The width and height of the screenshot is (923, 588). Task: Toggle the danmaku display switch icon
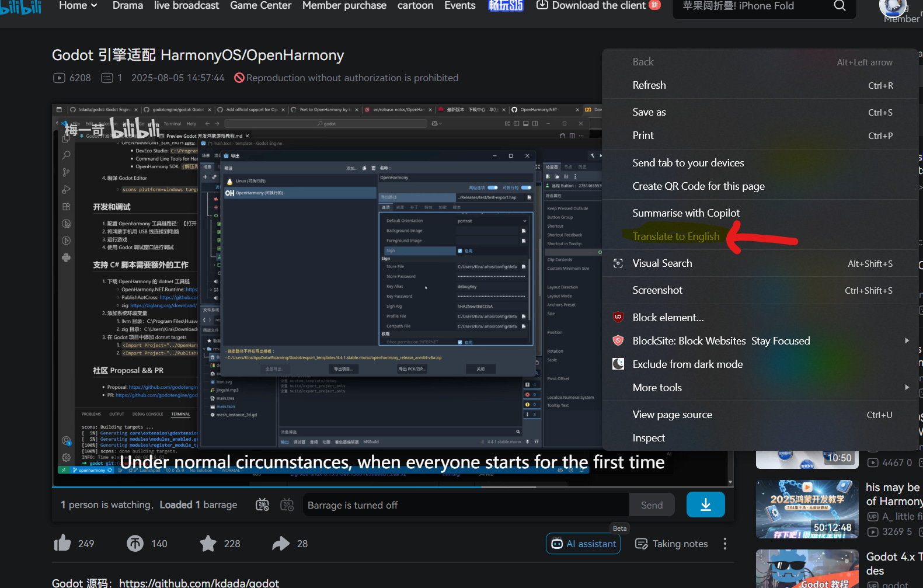click(263, 505)
